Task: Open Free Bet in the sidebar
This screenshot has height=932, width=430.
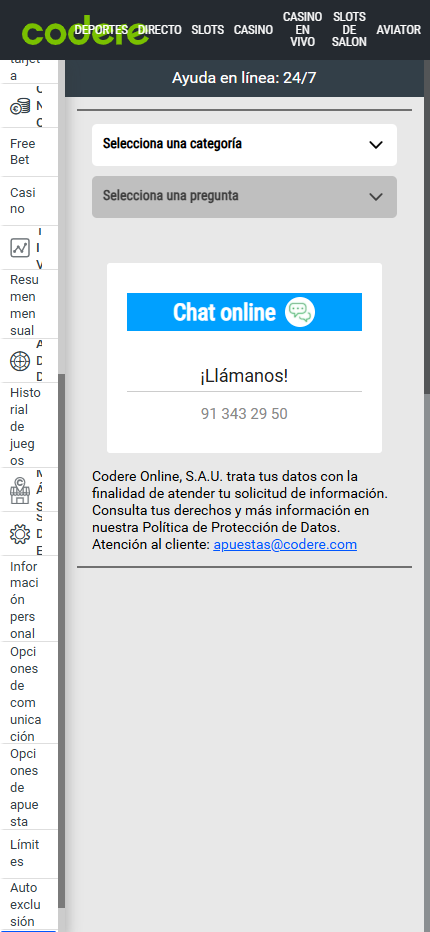Action: pos(29,152)
